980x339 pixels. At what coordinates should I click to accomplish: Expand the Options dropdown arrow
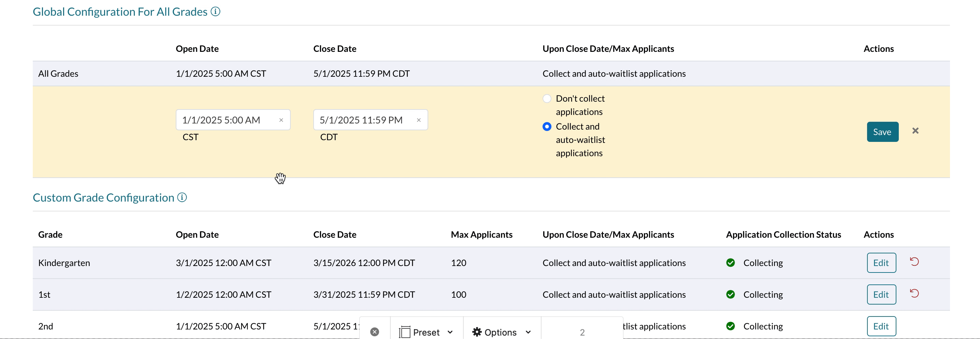coord(528,332)
